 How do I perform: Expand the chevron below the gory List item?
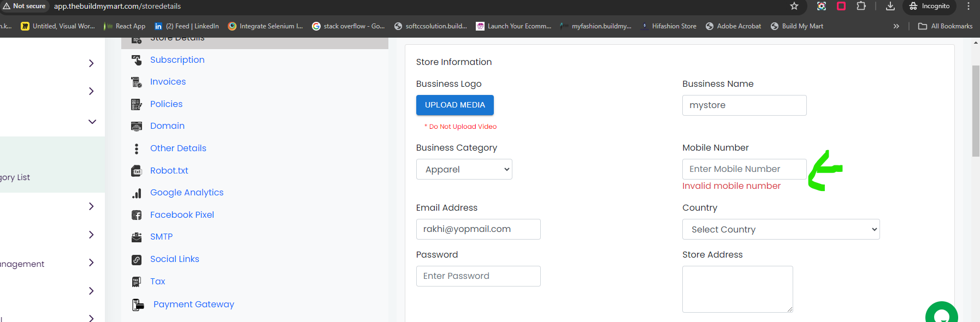[91, 206]
